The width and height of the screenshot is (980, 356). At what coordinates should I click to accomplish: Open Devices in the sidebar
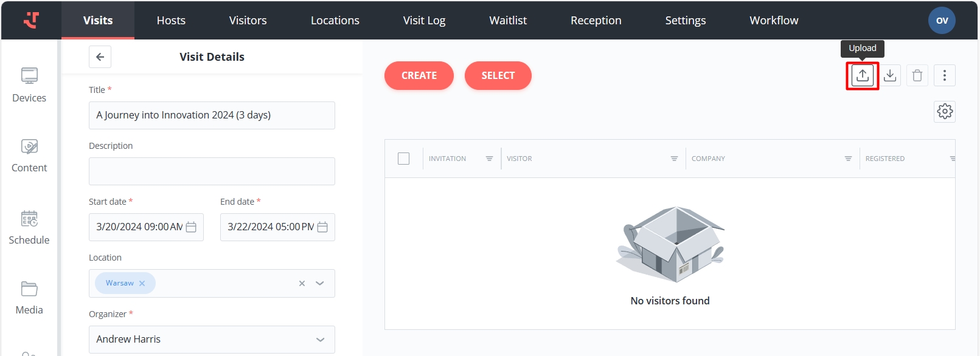(x=29, y=85)
